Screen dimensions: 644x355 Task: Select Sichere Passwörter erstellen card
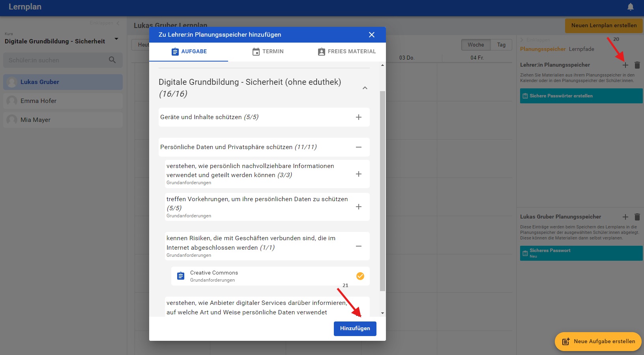[x=581, y=96]
